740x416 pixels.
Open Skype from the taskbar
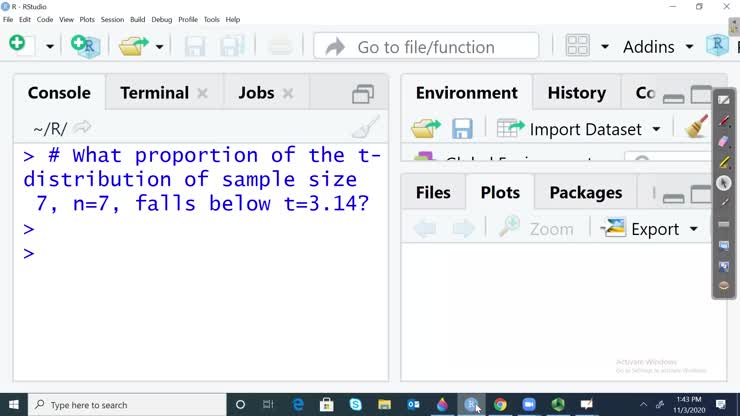point(355,405)
